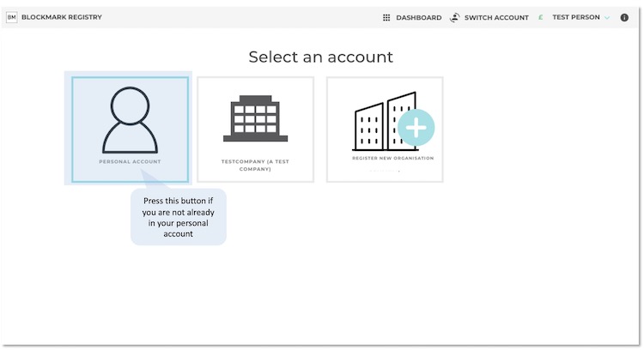Click the Blockmark Registry brand name

pos(61,17)
